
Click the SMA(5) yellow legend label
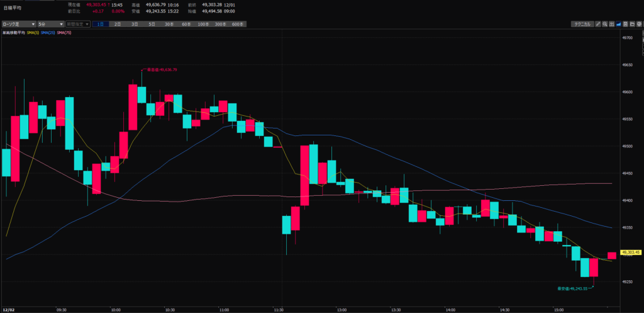coord(31,32)
